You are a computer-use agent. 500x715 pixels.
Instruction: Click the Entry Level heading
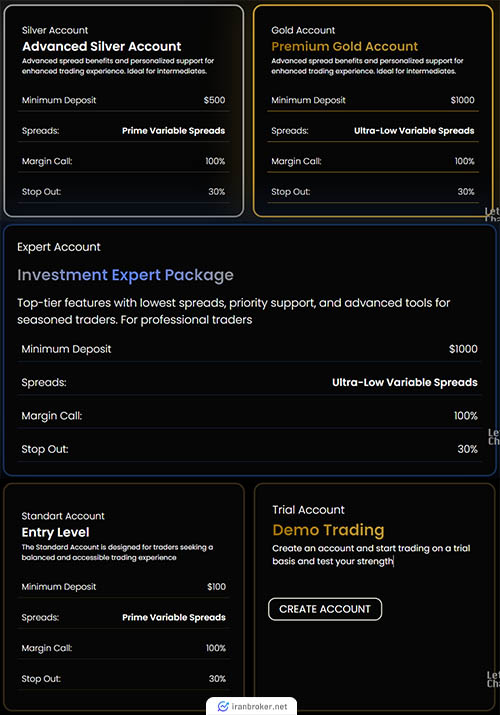pos(55,532)
